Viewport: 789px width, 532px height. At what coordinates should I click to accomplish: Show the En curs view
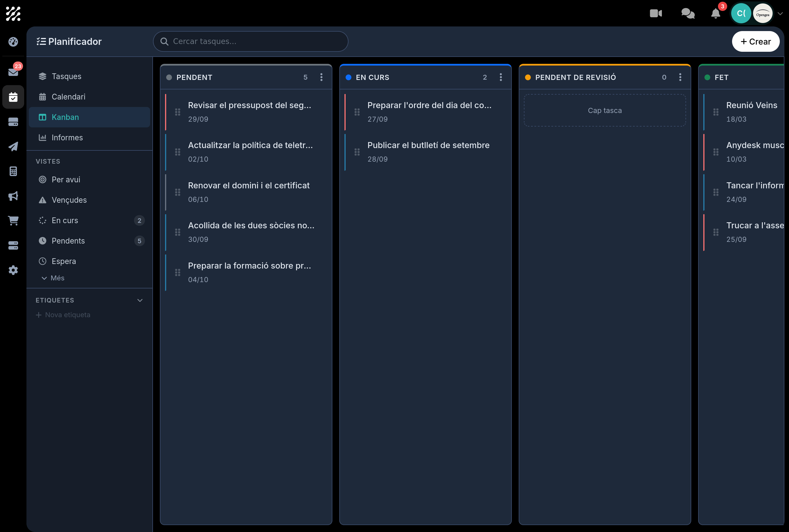pyautogui.click(x=89, y=220)
